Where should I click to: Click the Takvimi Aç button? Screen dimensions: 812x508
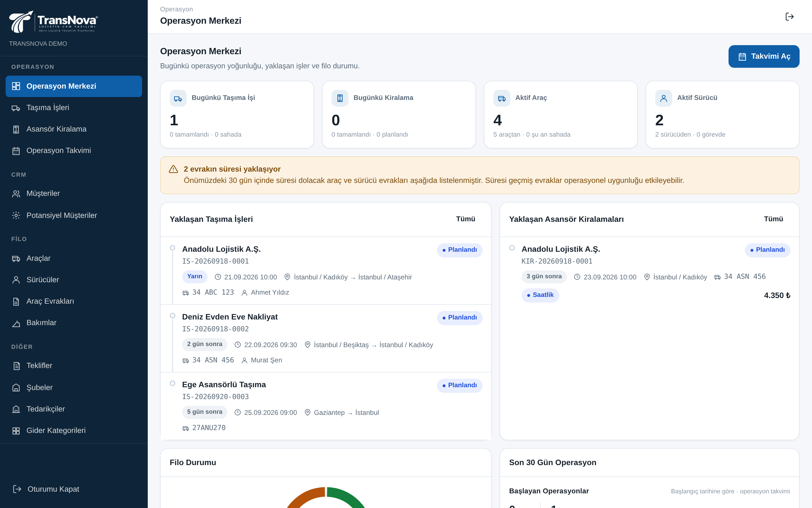pyautogui.click(x=764, y=56)
